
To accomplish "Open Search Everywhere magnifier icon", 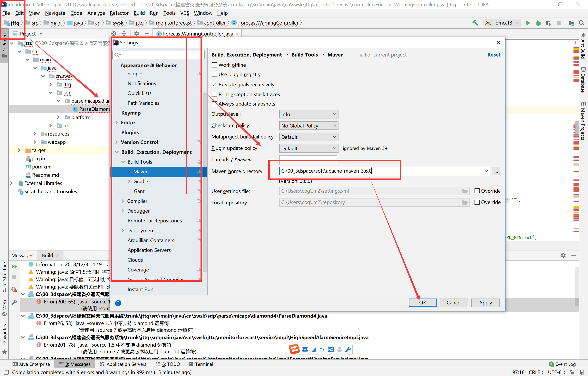I will click(582, 23).
